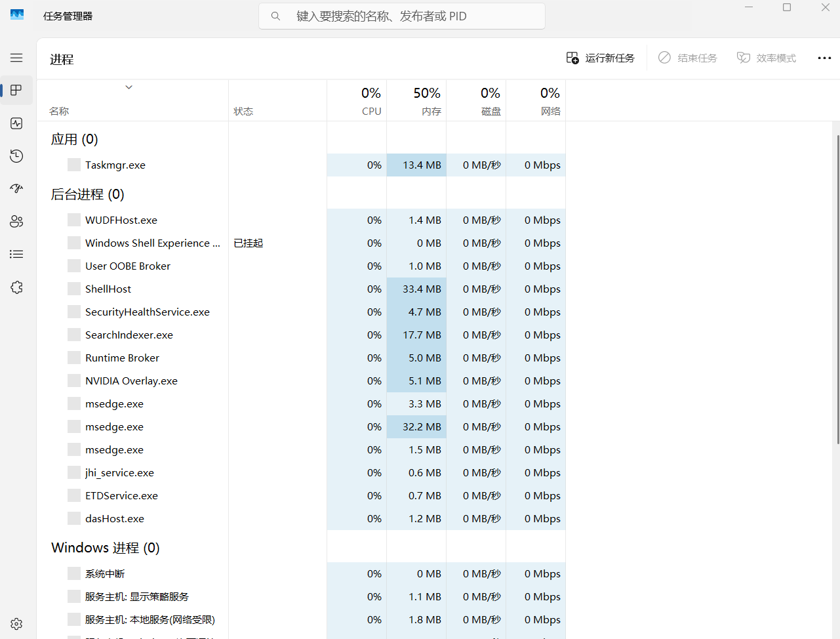Focus the search box for name, publisher or PID
This screenshot has width=840, height=639.
pyautogui.click(x=402, y=16)
